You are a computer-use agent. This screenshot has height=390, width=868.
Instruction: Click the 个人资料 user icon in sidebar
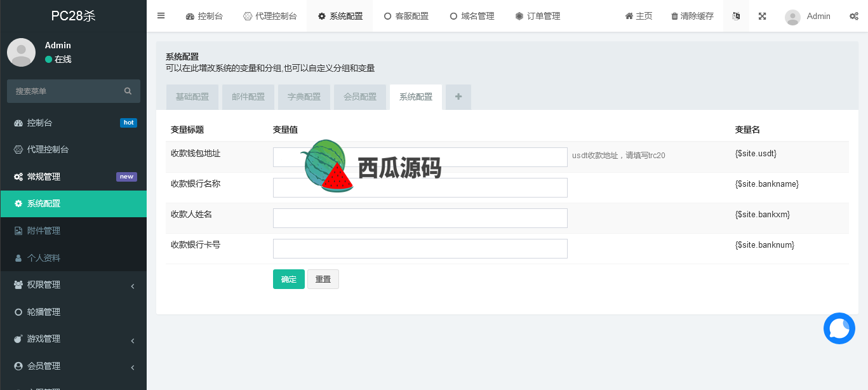[18, 258]
